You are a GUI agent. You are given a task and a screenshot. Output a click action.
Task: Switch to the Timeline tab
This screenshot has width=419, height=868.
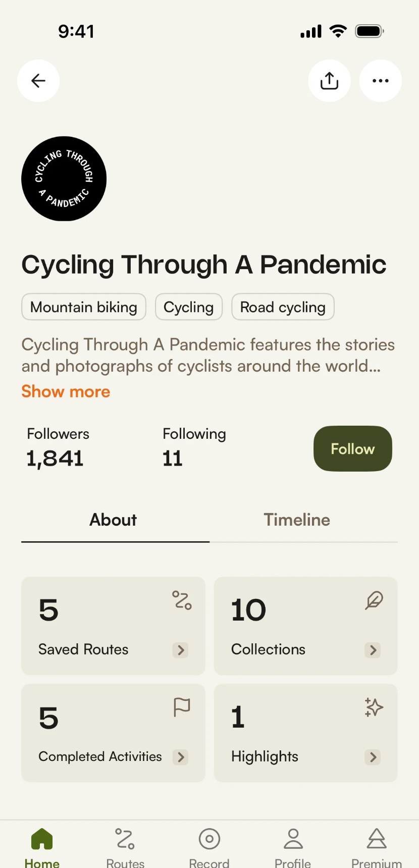(297, 520)
